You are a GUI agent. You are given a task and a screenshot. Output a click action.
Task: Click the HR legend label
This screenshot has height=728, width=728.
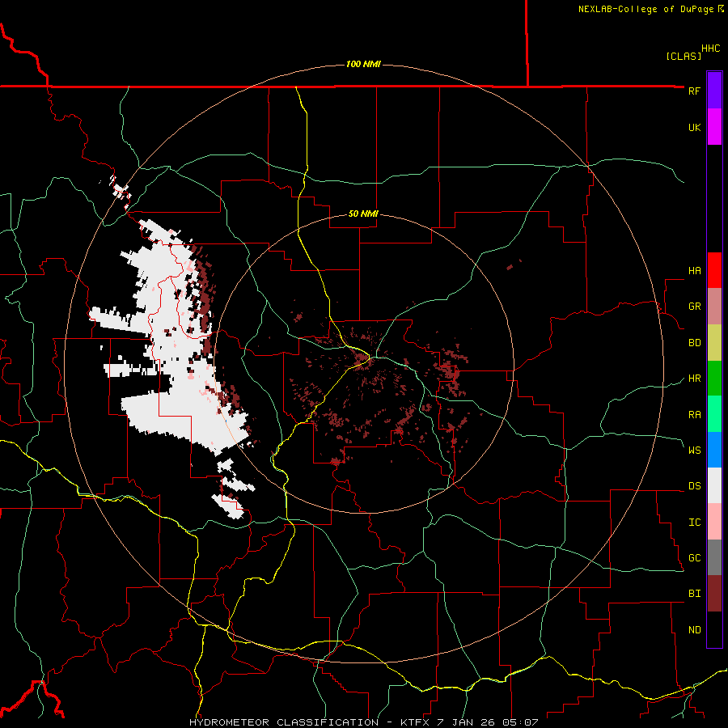click(x=694, y=379)
